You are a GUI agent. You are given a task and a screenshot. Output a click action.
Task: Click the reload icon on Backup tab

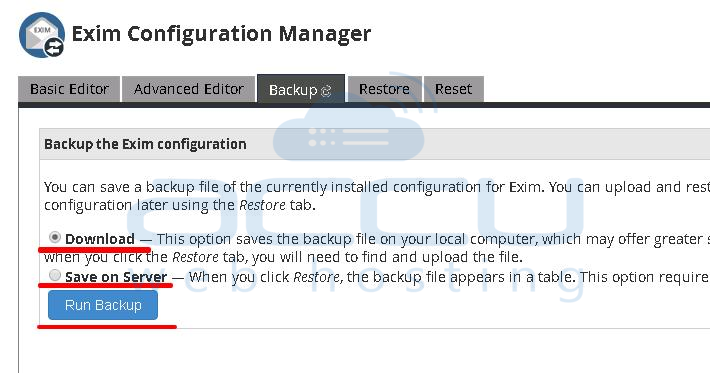[x=326, y=91]
